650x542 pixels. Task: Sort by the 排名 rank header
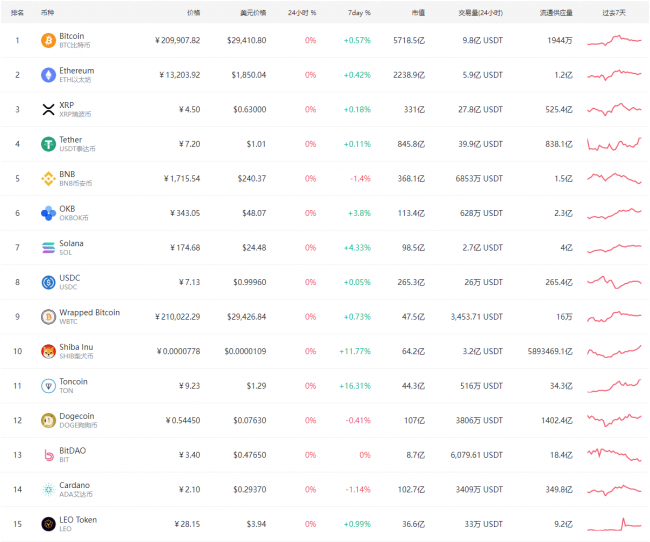click(17, 13)
